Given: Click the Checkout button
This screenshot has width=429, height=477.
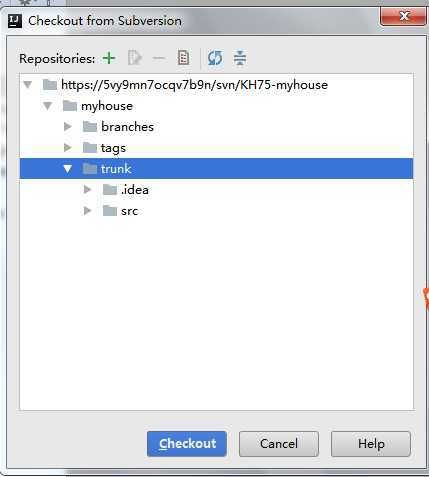Looking at the screenshot, I should [187, 444].
